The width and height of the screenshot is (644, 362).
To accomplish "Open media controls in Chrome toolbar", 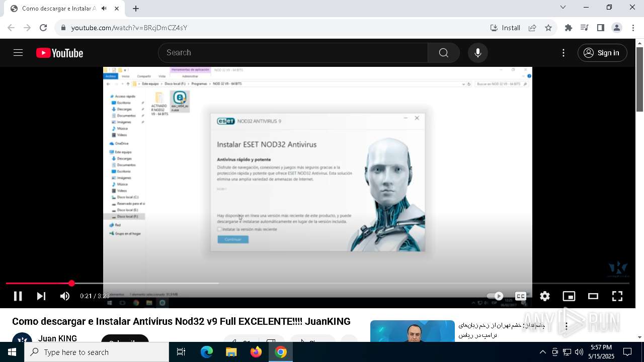I will click(584, 28).
